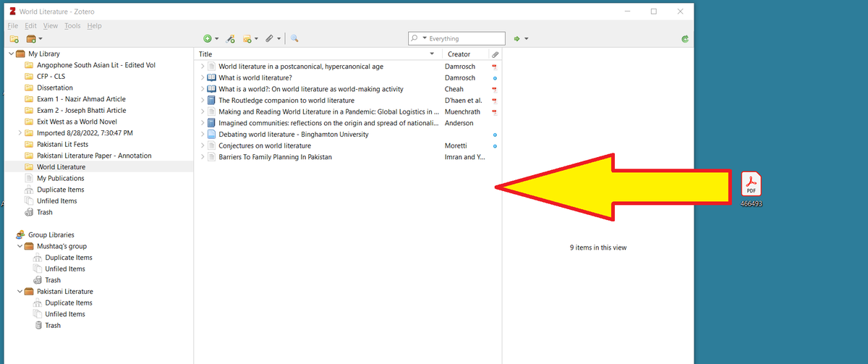Click the blue dot on Moretti row
This screenshot has height=364, width=868.
[495, 146]
